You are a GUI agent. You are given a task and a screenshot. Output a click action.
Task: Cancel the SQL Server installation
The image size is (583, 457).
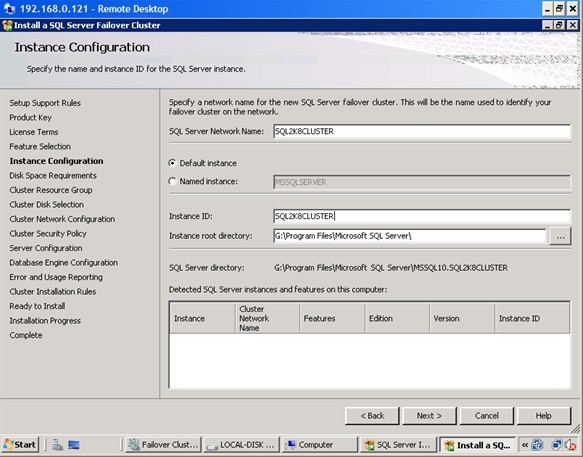coord(486,416)
